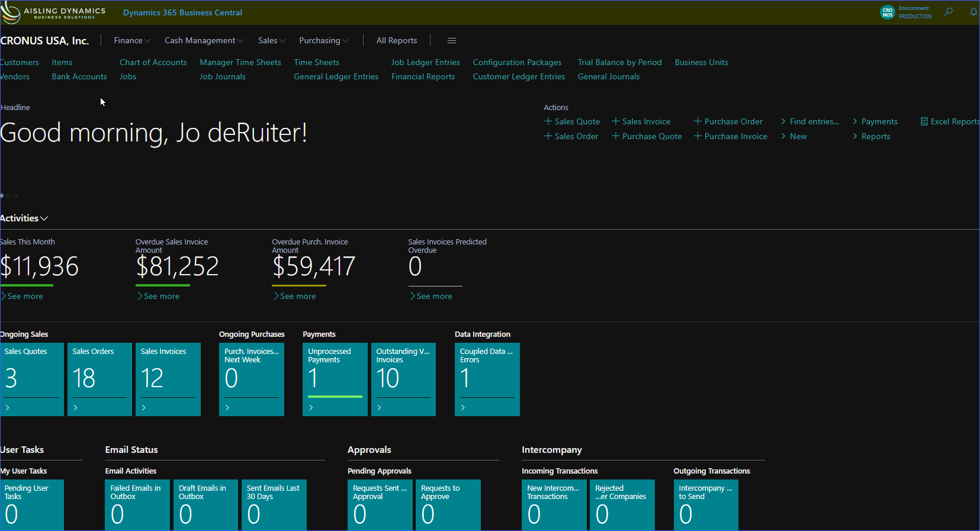Image resolution: width=980 pixels, height=531 pixels.
Task: Open the notifications bell icon
Action: pos(973,12)
